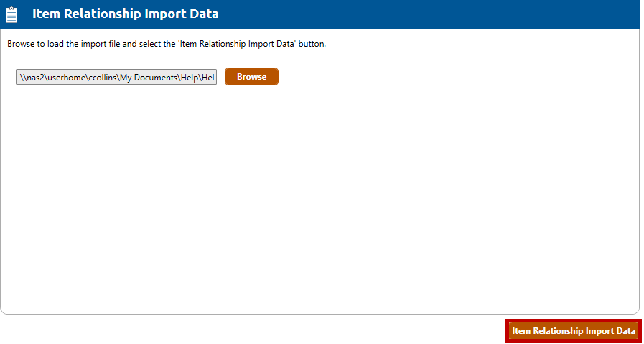Click 'My Documents' inside the path field

(x=148, y=77)
